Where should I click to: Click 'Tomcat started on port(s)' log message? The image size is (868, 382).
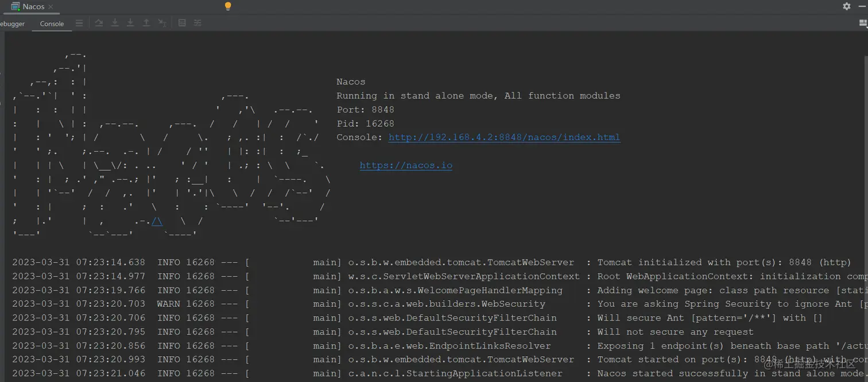pyautogui.click(x=733, y=360)
